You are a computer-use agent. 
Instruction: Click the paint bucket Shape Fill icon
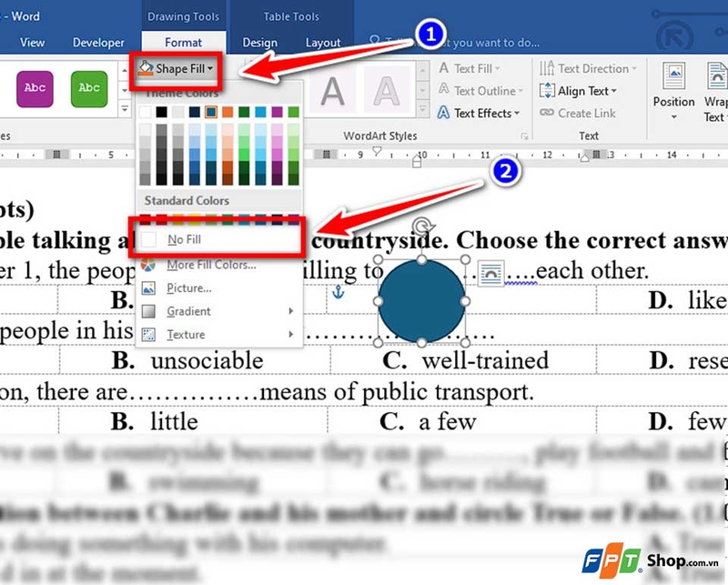(146, 68)
